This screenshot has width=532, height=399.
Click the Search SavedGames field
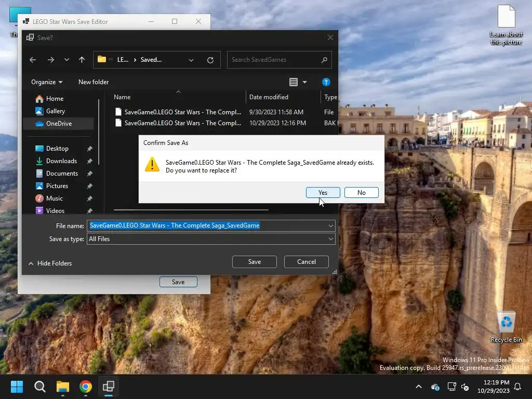(275, 60)
